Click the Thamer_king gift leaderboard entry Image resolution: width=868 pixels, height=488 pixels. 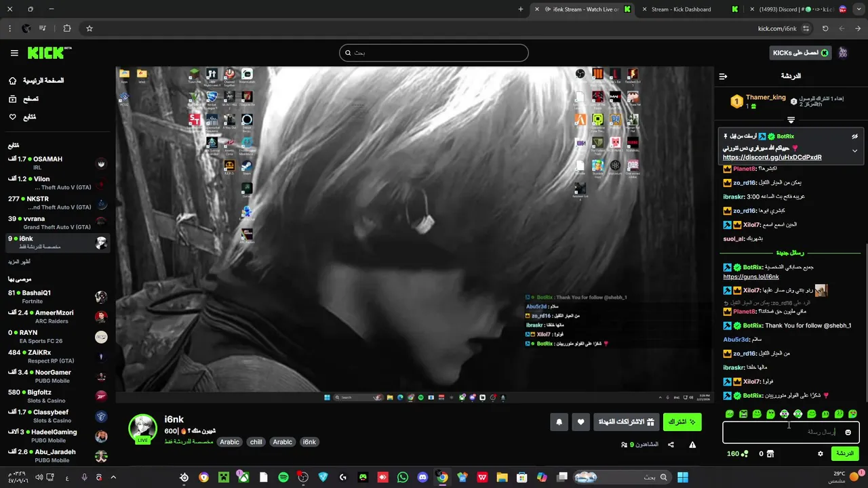759,102
